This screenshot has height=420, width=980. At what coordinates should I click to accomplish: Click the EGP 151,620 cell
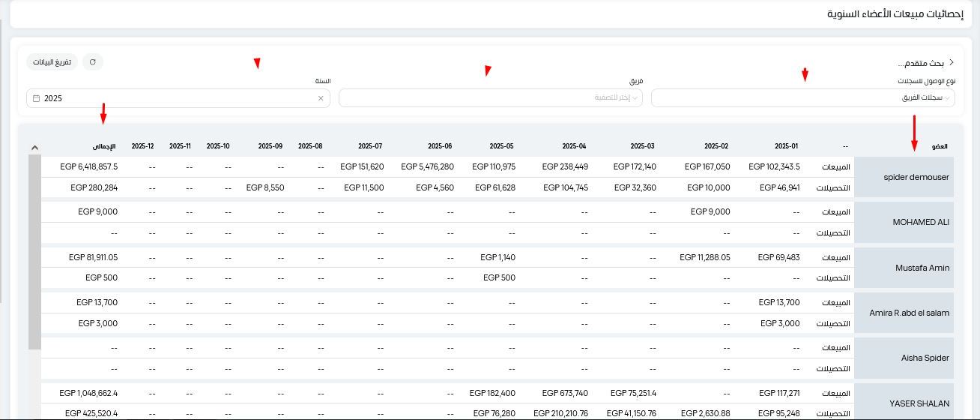(362, 166)
